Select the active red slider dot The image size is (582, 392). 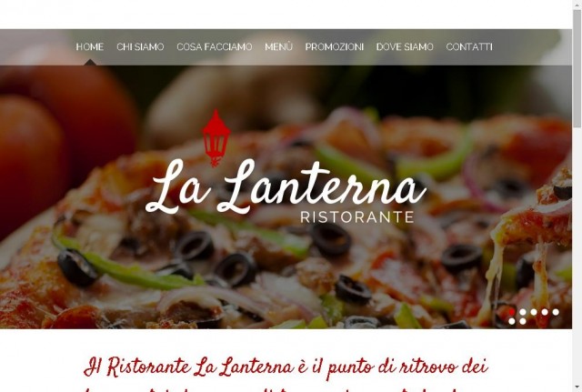(512, 312)
